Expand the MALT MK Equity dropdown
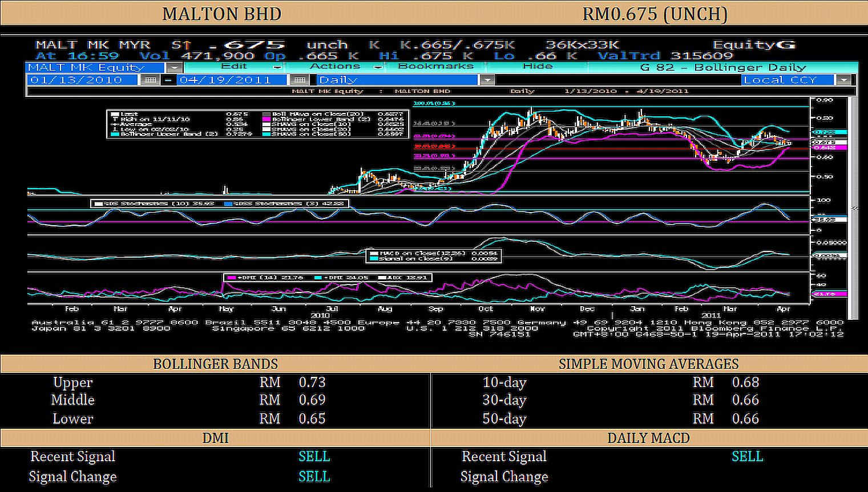This screenshot has height=492, width=868. (175, 67)
